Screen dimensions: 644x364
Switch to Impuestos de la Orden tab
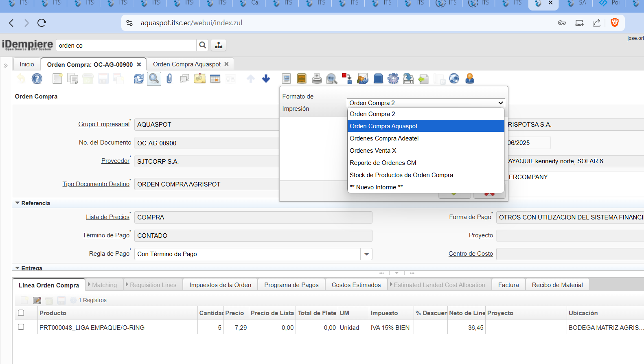tap(220, 285)
